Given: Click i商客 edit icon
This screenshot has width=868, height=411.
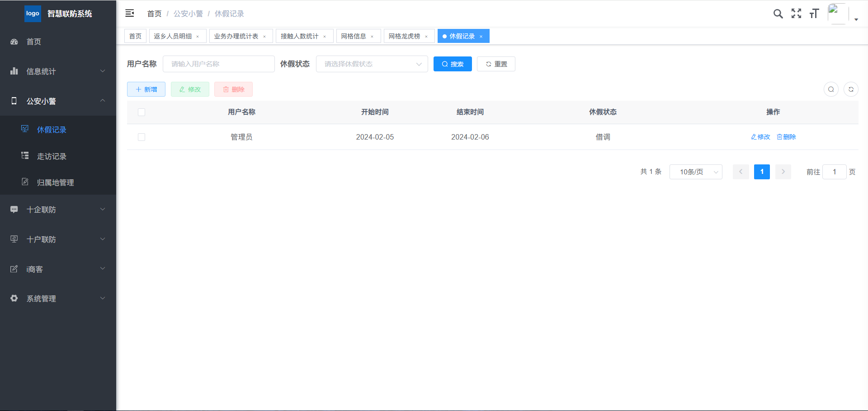Looking at the screenshot, I should 14,269.
